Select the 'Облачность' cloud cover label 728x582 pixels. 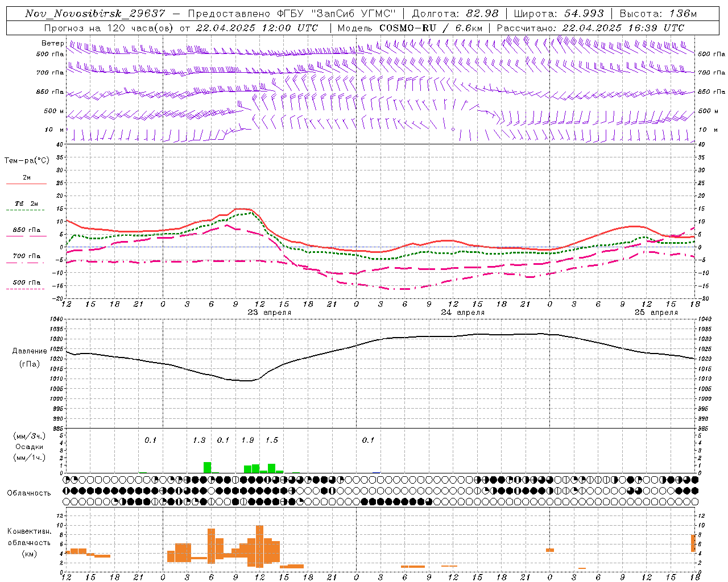[x=29, y=493]
